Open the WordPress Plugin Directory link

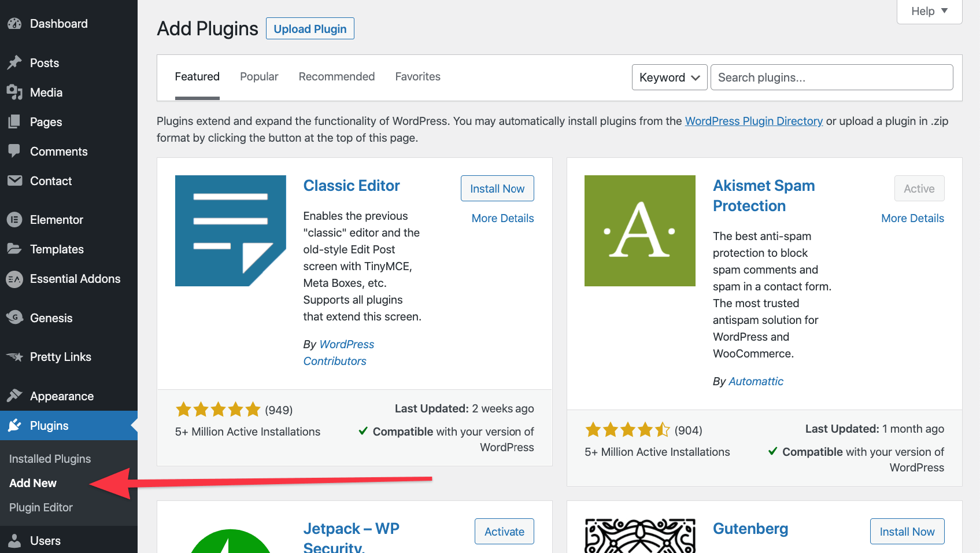754,121
